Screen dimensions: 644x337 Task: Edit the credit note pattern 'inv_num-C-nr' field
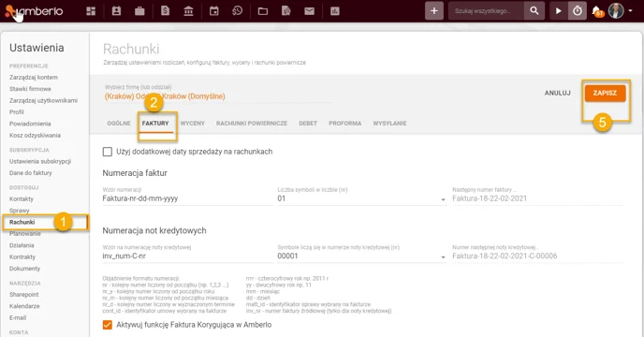pyautogui.click(x=187, y=256)
